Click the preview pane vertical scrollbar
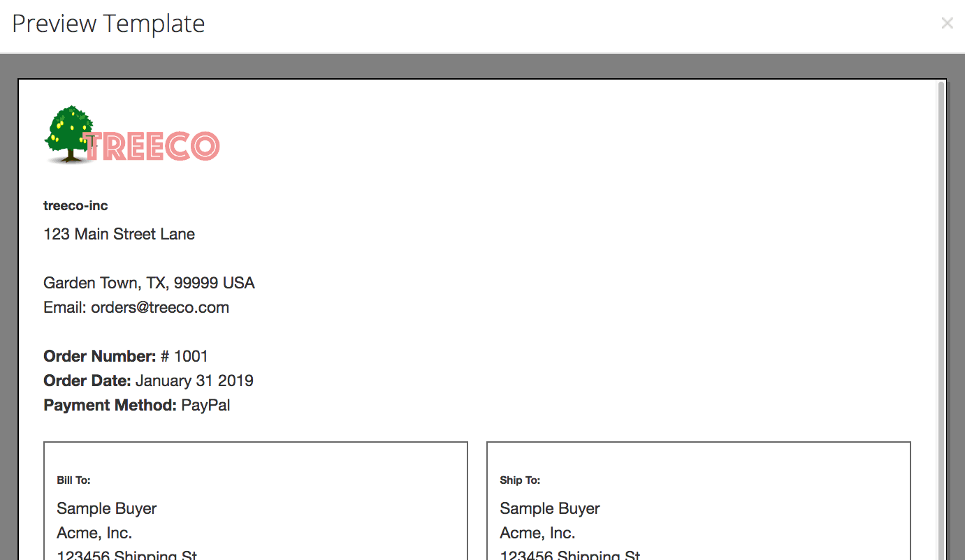The width and height of the screenshot is (965, 560). tap(941, 320)
